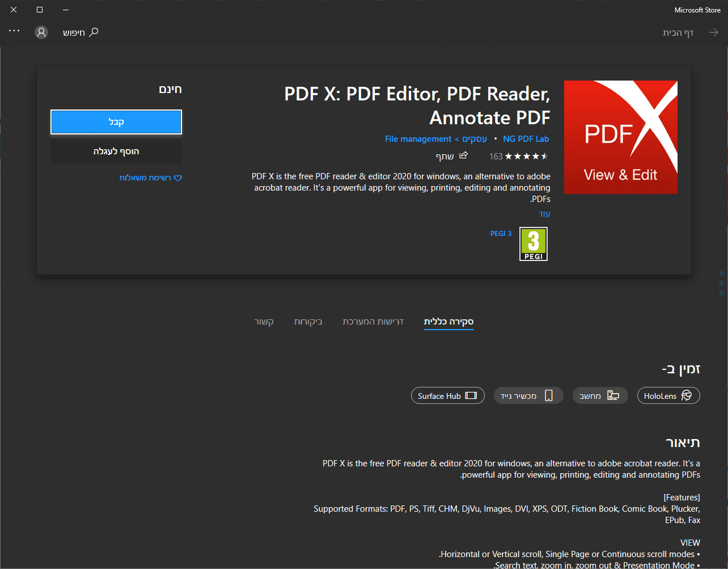Screen dimensions: 728x569
Task: Go to דף הבית home page
Action: tap(679, 33)
